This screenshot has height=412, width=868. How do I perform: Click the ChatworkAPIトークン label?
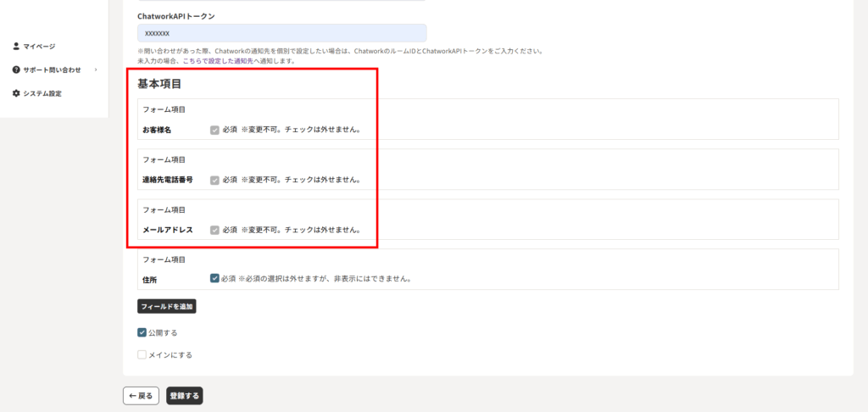pyautogui.click(x=176, y=16)
